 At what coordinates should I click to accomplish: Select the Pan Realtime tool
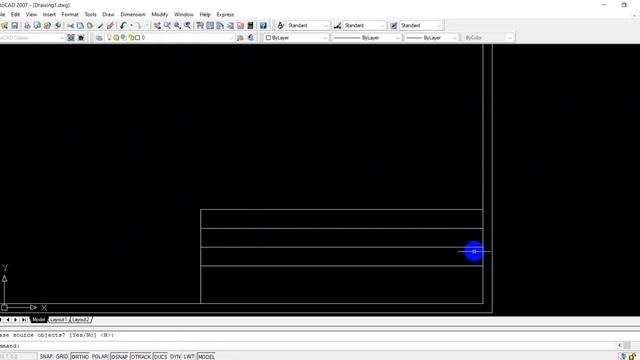(x=157, y=25)
